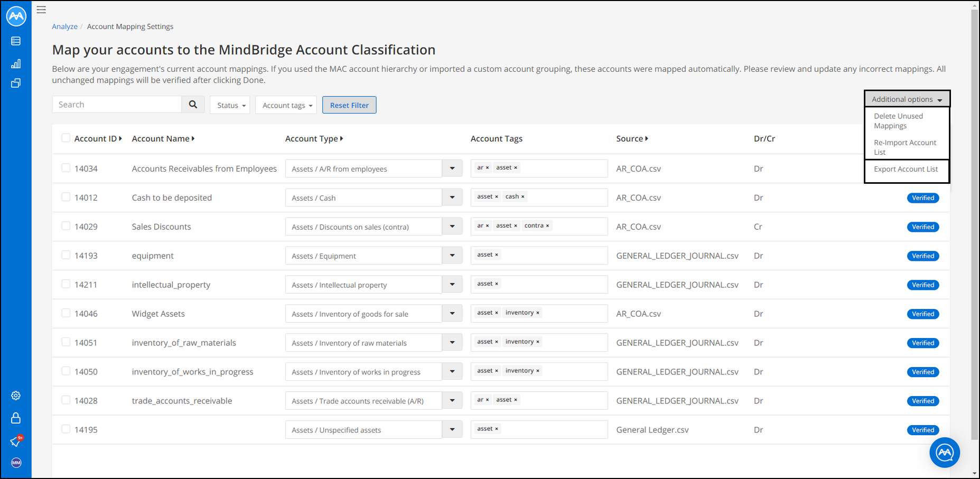This screenshot has height=479, width=980.
Task: Click Verified badge for Widget Assets
Action: pos(923,314)
